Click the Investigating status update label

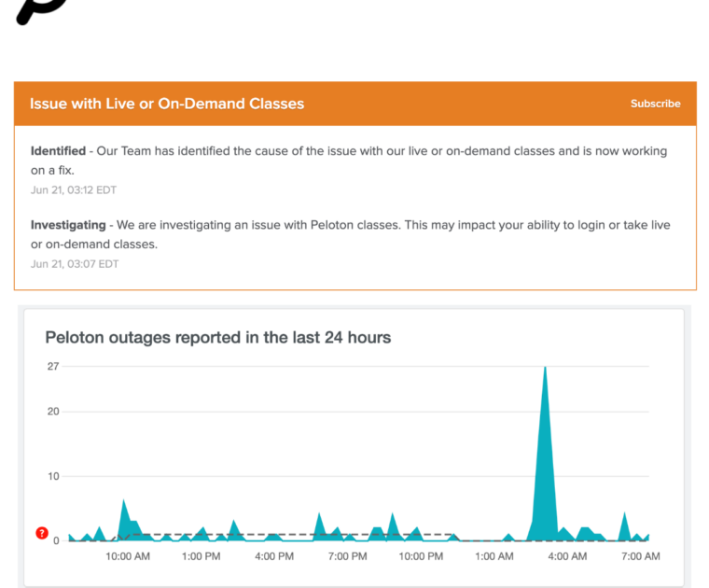point(67,225)
